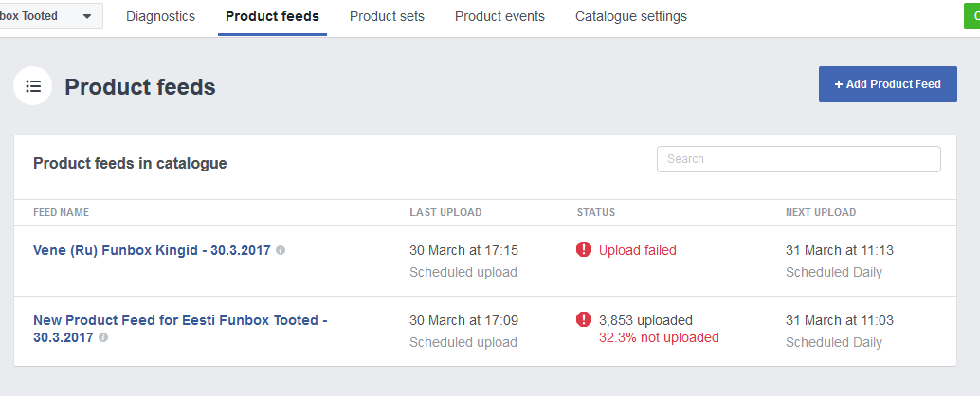Open the Catalogue settings tab
980x396 pixels.
[x=630, y=17]
